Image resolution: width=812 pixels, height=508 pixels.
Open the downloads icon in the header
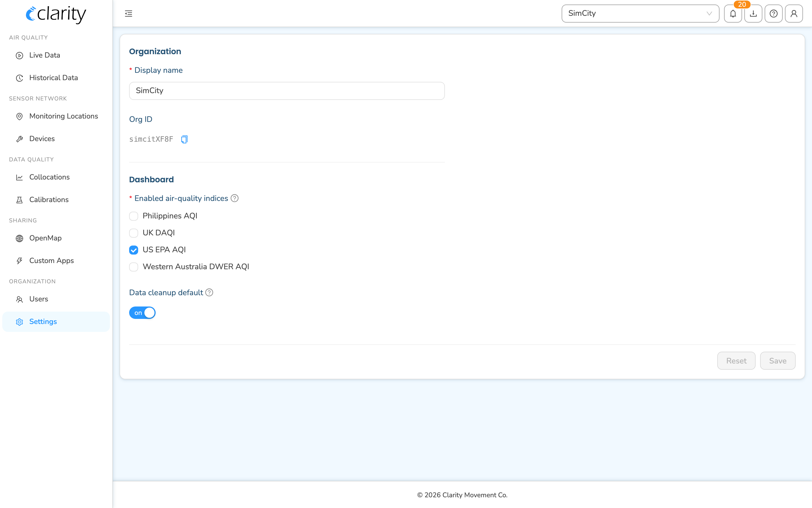[753, 14]
